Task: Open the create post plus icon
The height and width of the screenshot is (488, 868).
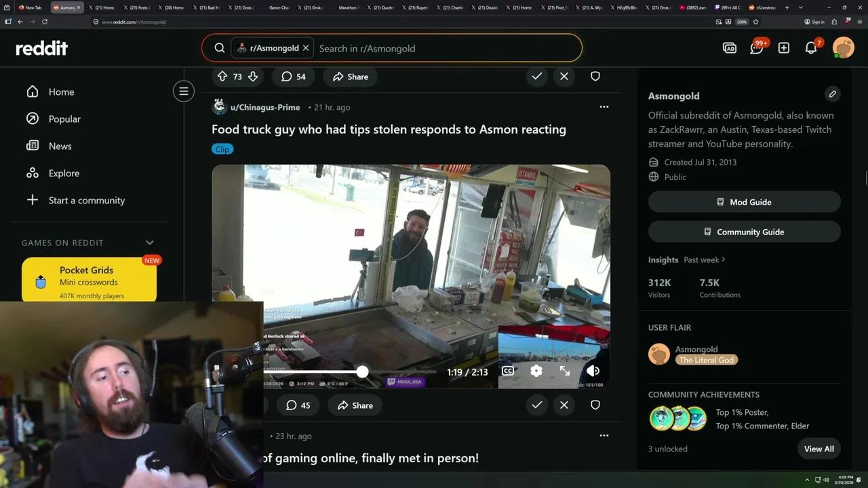Action: [784, 48]
